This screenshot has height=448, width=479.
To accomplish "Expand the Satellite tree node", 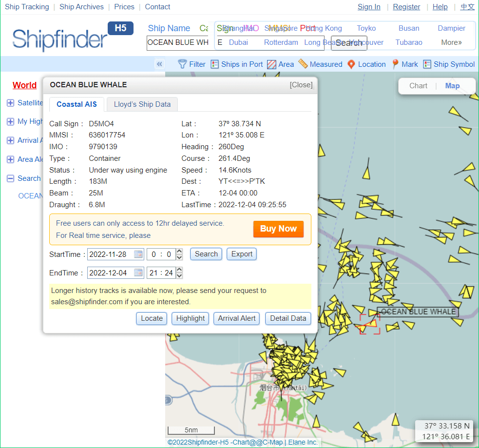I will click(x=10, y=103).
